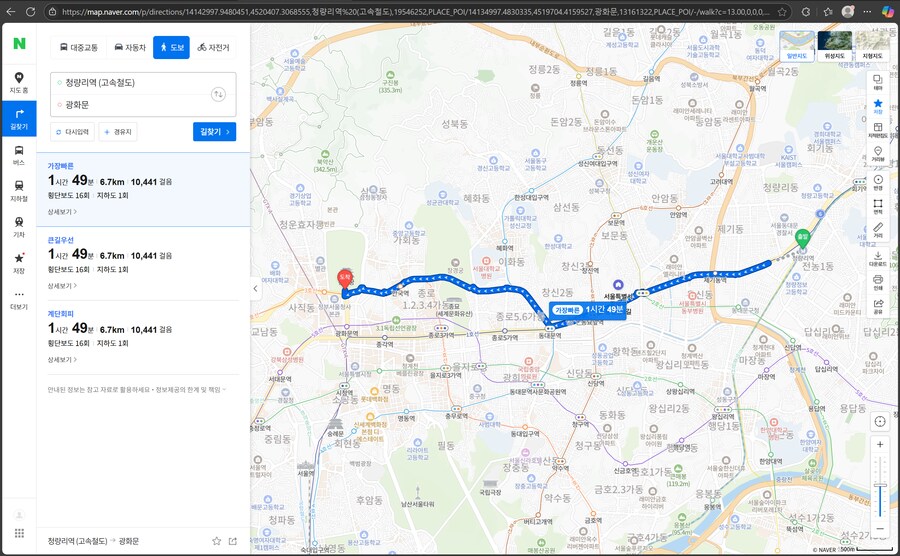Click the 광화문 destination field
This screenshot has width=900, height=556.
coord(131,105)
